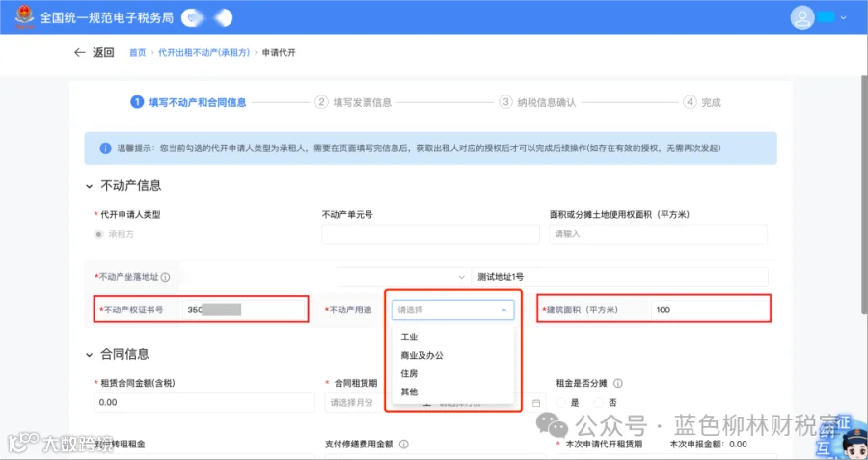Select step 2 填写发票信息
Image resolution: width=868 pixels, height=460 pixels.
coord(353,102)
